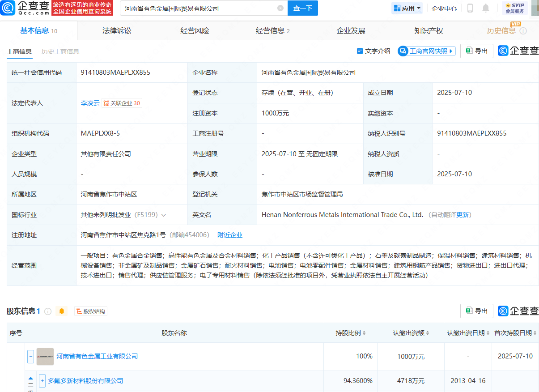This screenshot has height=392, width=539.
Task: Switch to 知识产权 tab
Action: [429, 30]
